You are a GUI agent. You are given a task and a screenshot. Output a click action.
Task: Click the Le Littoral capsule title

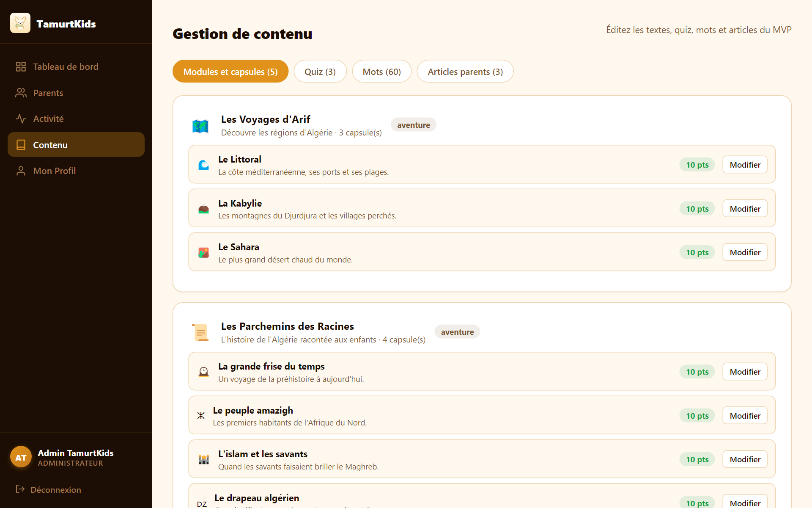pos(240,159)
